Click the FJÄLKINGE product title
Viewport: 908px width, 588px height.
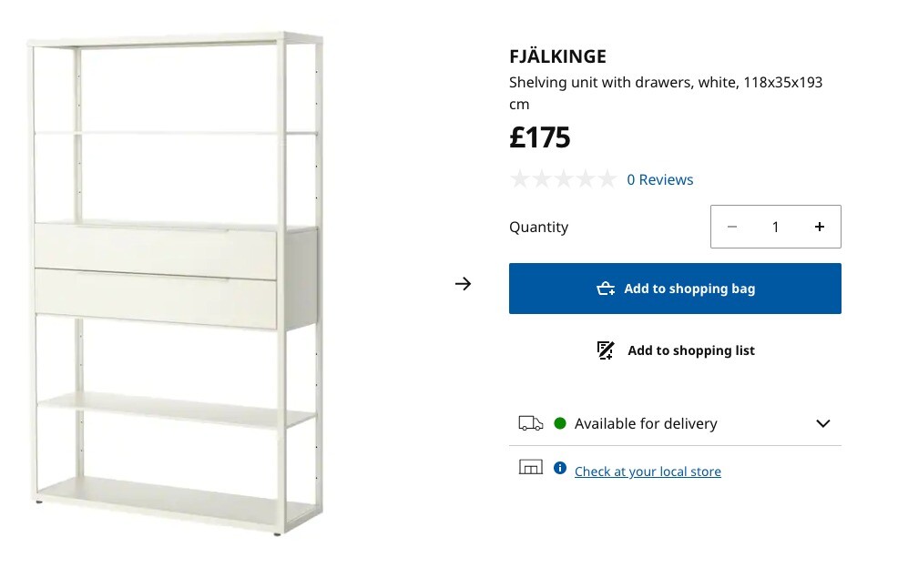click(x=557, y=56)
